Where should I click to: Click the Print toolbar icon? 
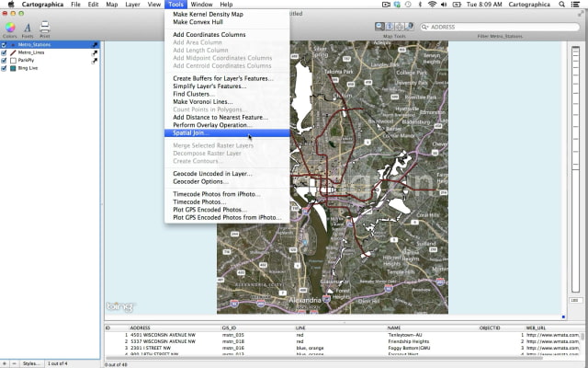[45, 29]
